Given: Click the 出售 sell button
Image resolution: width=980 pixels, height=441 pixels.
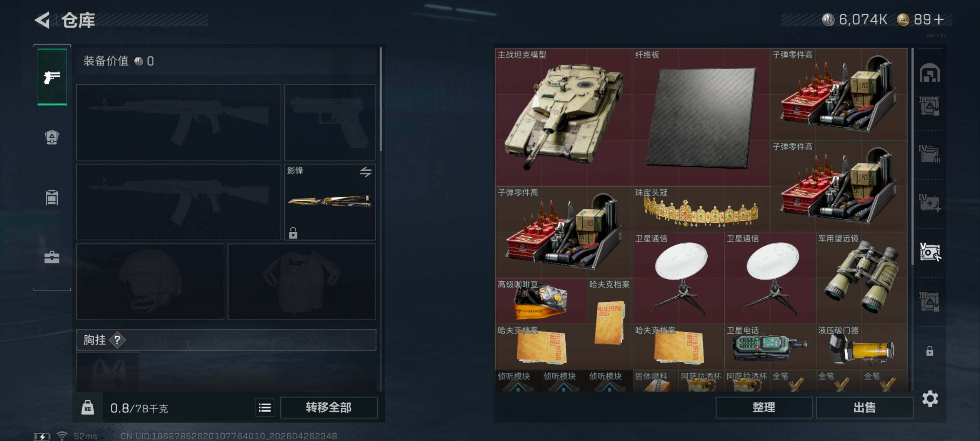Looking at the screenshot, I should coord(865,407).
